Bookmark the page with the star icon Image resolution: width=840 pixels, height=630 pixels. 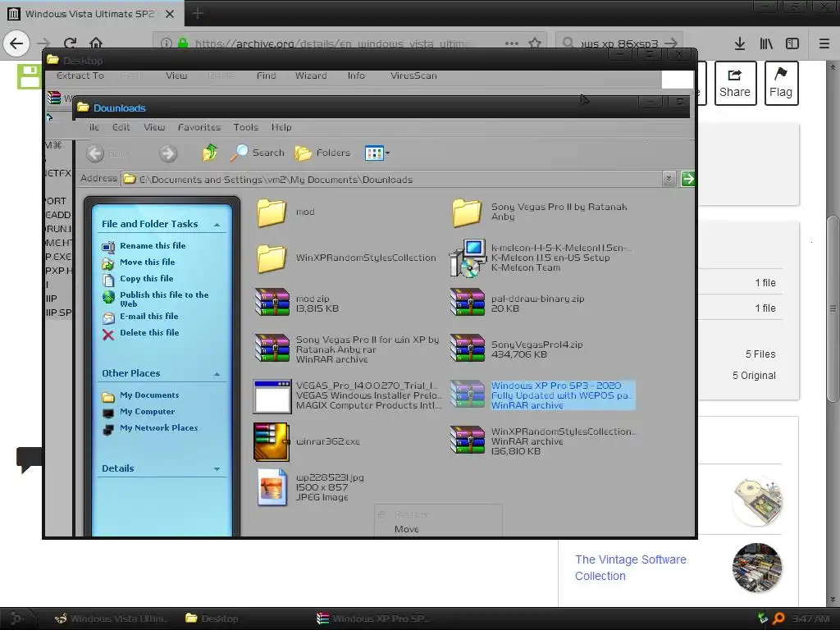coord(535,43)
